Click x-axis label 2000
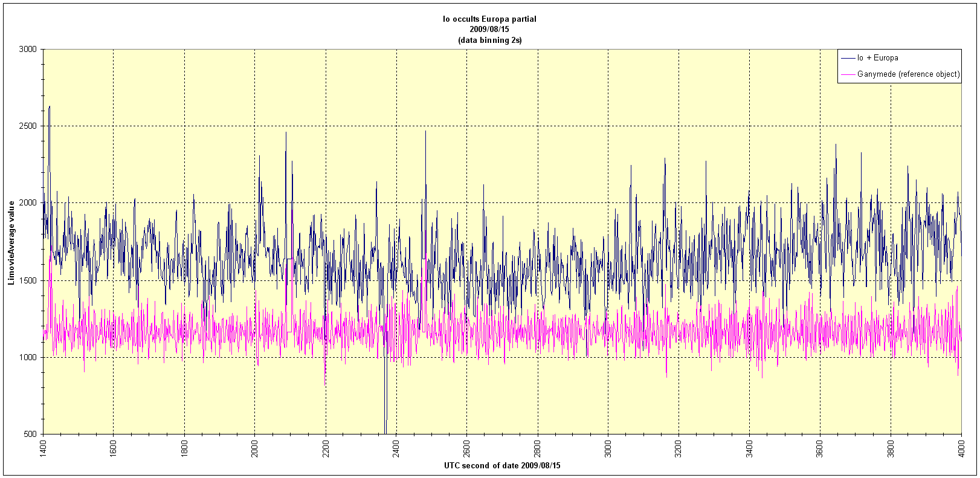Screen dimensions: 980x478 [255, 448]
